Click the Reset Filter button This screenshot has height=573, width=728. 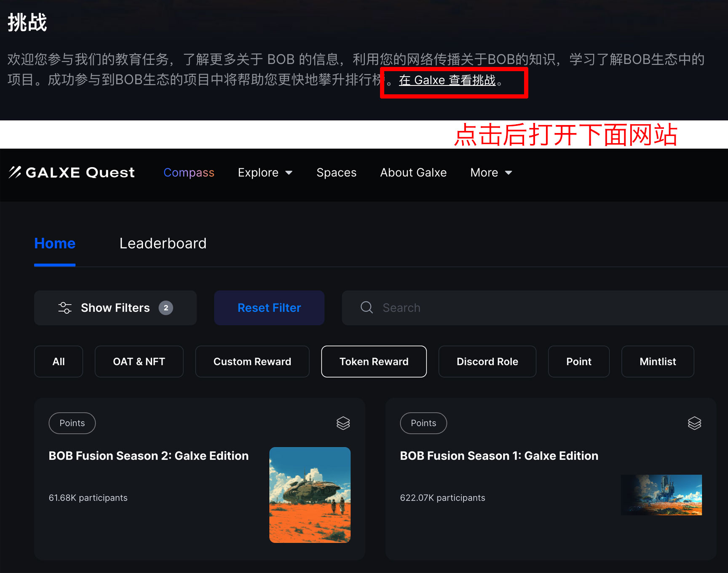click(269, 308)
